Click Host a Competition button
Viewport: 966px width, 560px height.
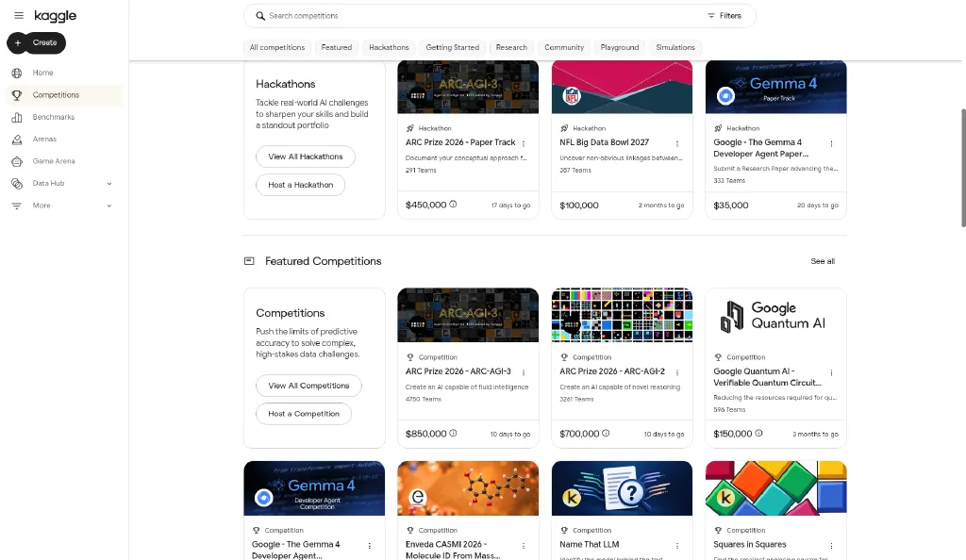304,414
